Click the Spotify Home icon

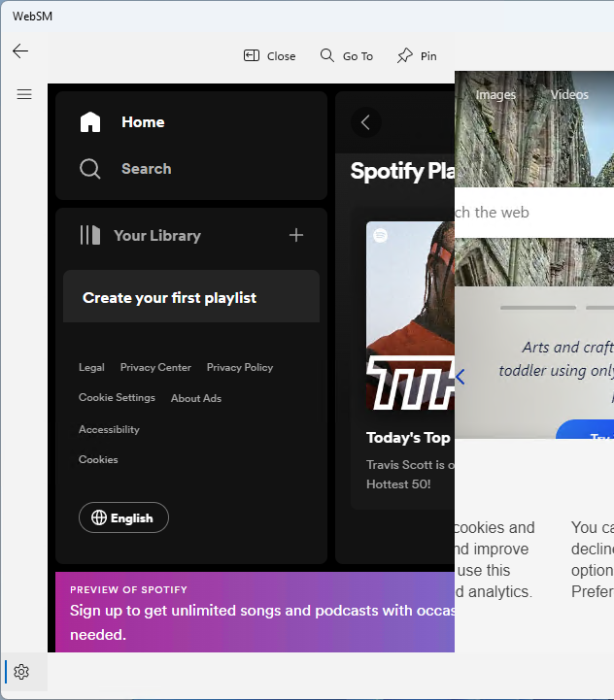(x=90, y=122)
